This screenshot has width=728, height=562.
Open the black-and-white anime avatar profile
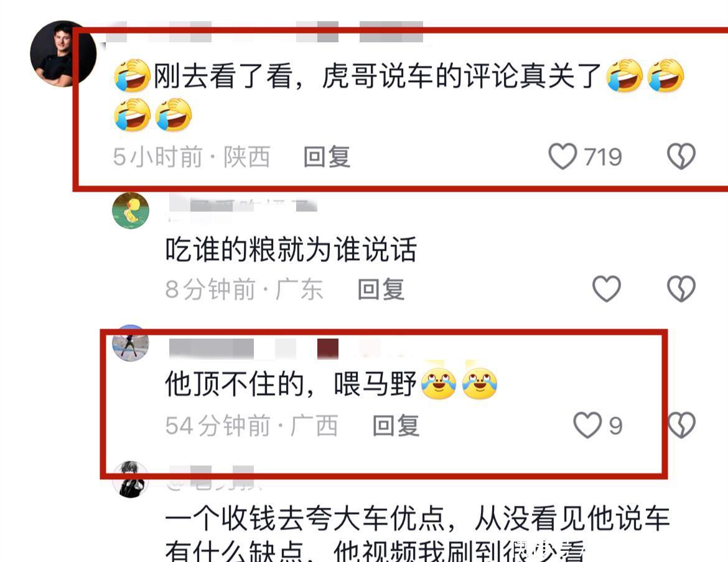click(x=131, y=479)
